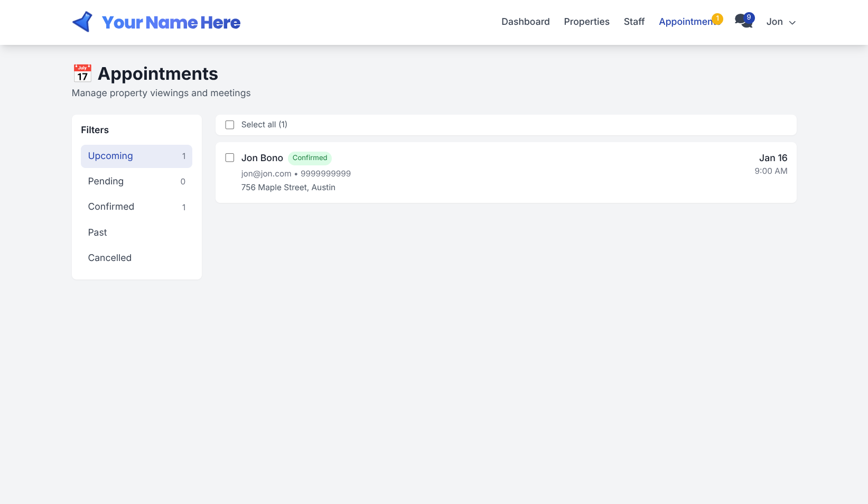
Task: Click the calendar icon beside Appointments heading
Action: tap(82, 73)
